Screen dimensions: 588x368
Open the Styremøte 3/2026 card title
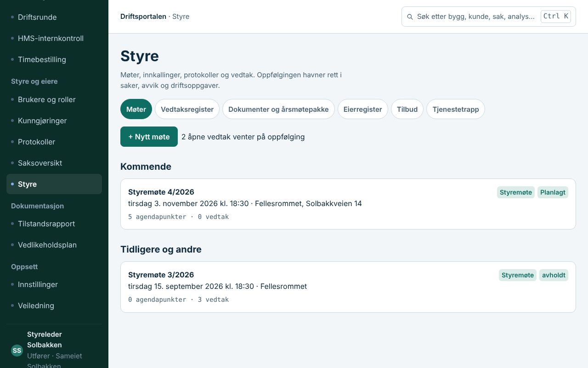(x=161, y=275)
